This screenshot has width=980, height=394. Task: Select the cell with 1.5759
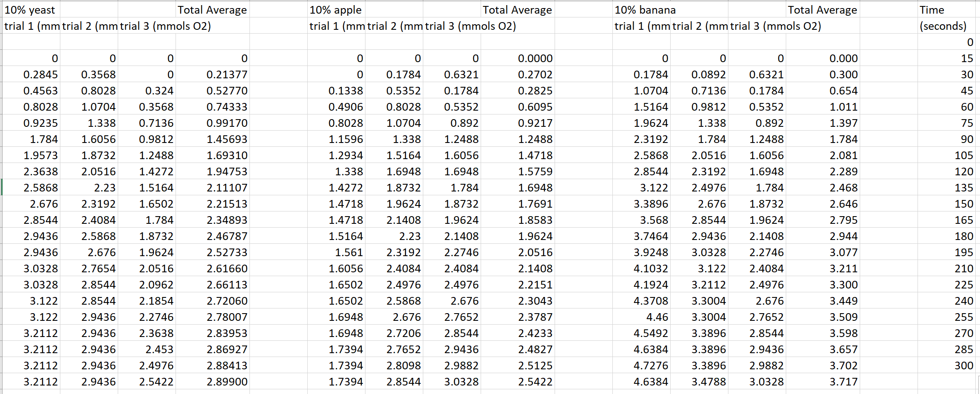518,171
